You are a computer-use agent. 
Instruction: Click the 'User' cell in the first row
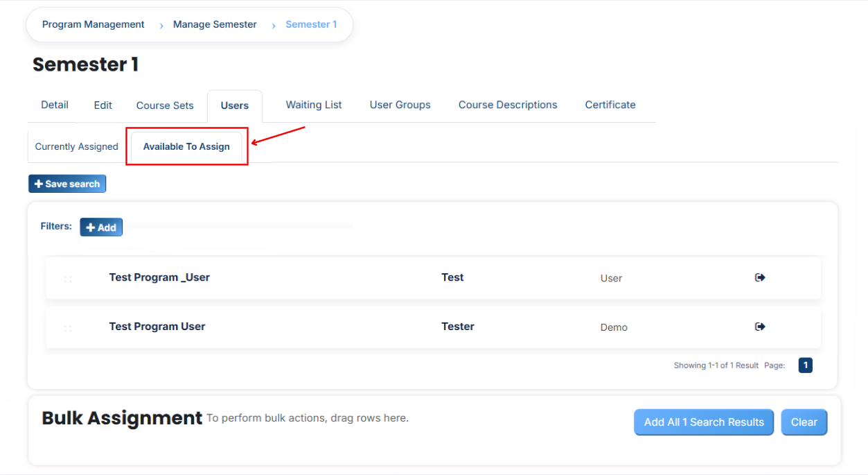coord(611,278)
